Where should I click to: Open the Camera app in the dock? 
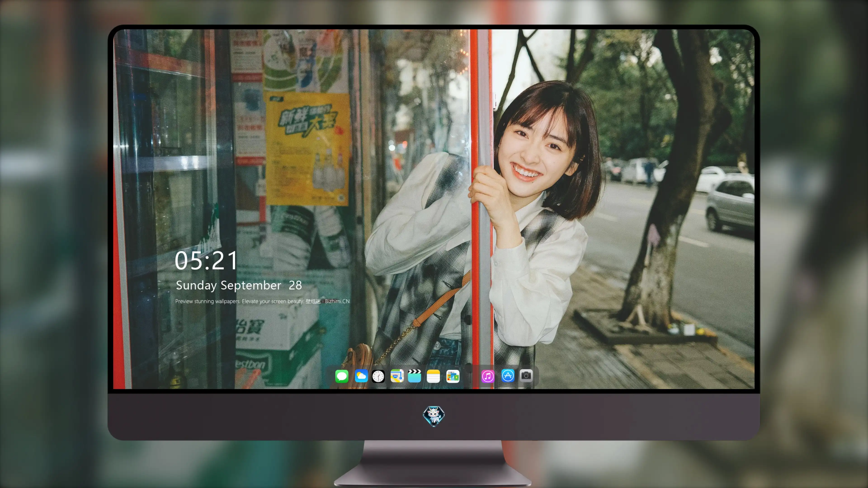coord(526,375)
